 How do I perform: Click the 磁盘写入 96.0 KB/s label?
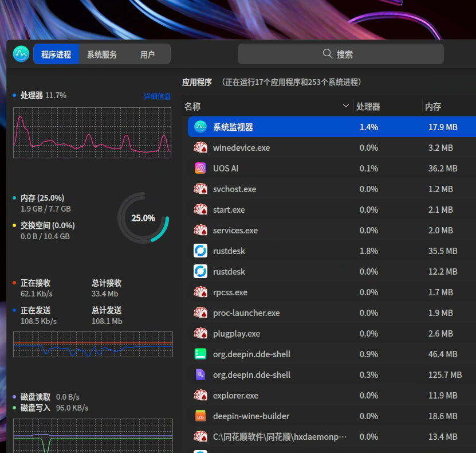point(54,408)
